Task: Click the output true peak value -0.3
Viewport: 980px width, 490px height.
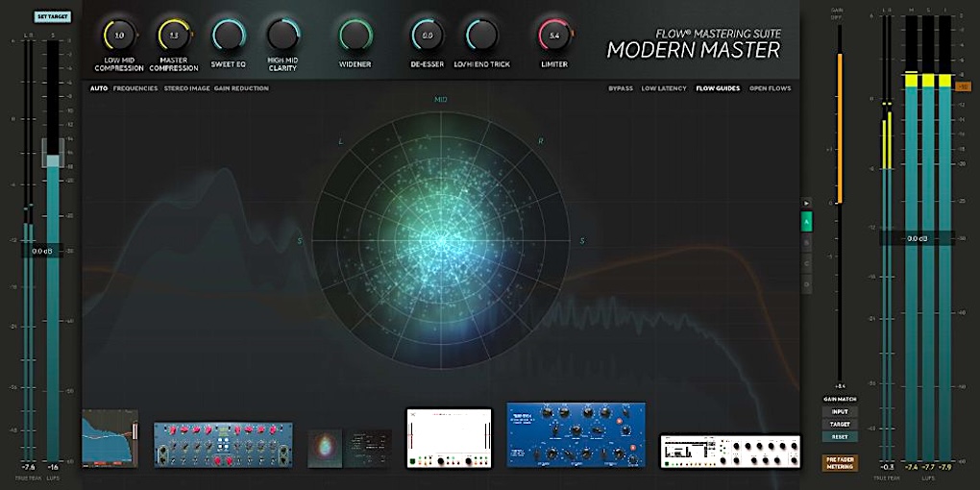Action: [x=888, y=467]
